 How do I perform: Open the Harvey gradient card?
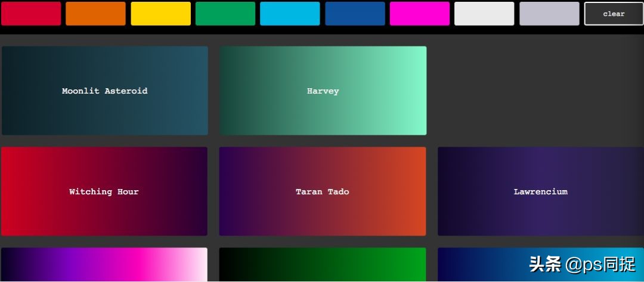(x=323, y=91)
